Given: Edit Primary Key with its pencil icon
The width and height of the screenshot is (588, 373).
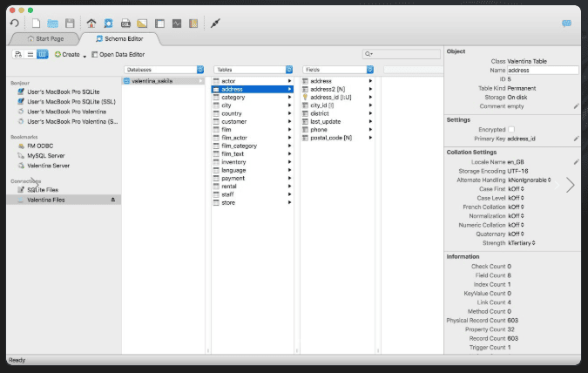Looking at the screenshot, I should 577,139.
